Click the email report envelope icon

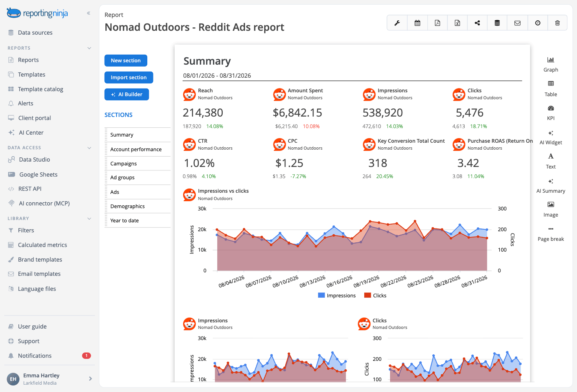(x=517, y=23)
